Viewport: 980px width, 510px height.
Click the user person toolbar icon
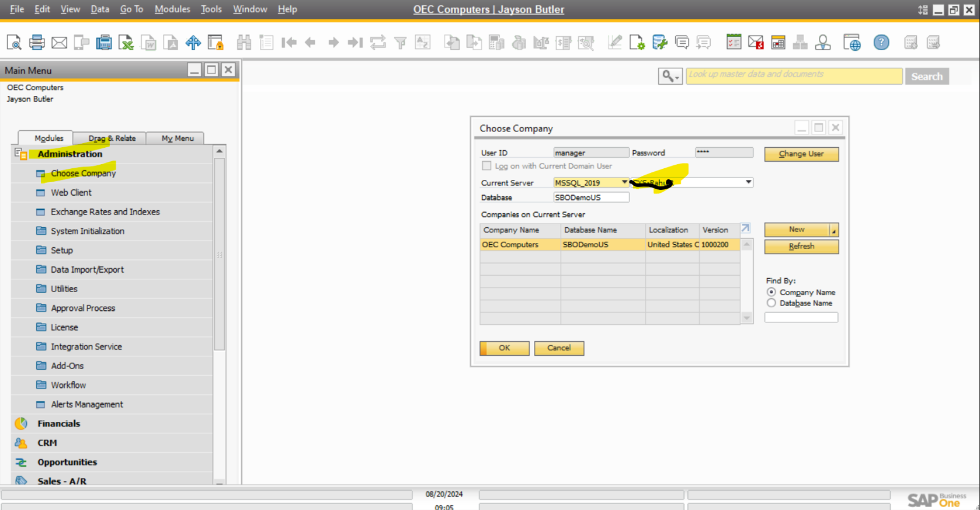point(823,42)
